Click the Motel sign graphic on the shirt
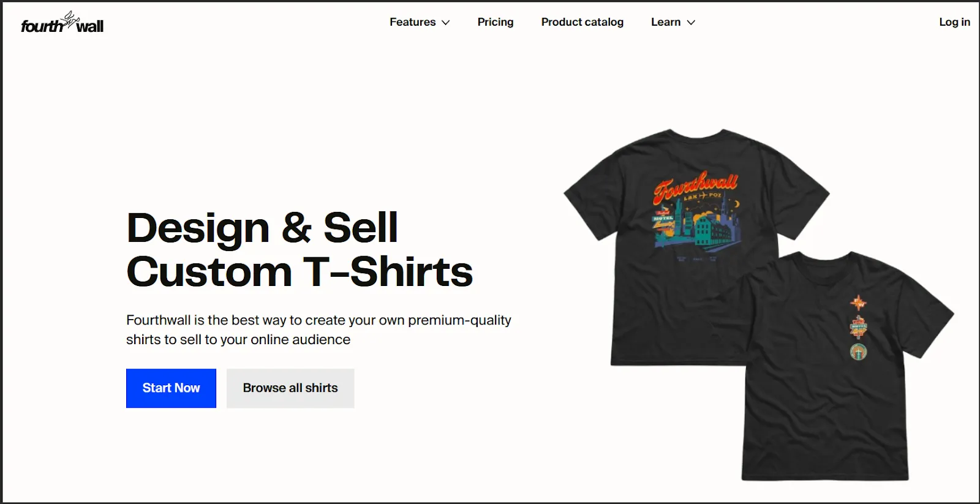Image resolution: width=980 pixels, height=504 pixels. pyautogui.click(x=663, y=219)
